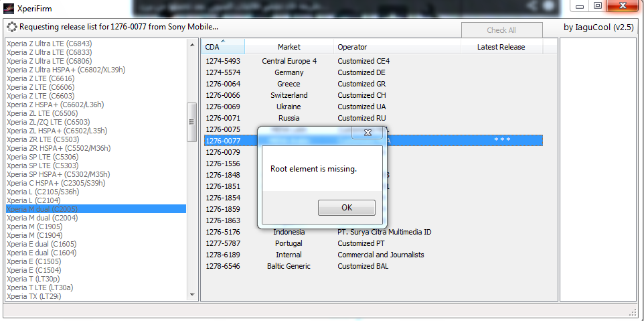Select CDA row 1277-5787 Portugal
The image size is (644, 321).
click(x=374, y=243)
